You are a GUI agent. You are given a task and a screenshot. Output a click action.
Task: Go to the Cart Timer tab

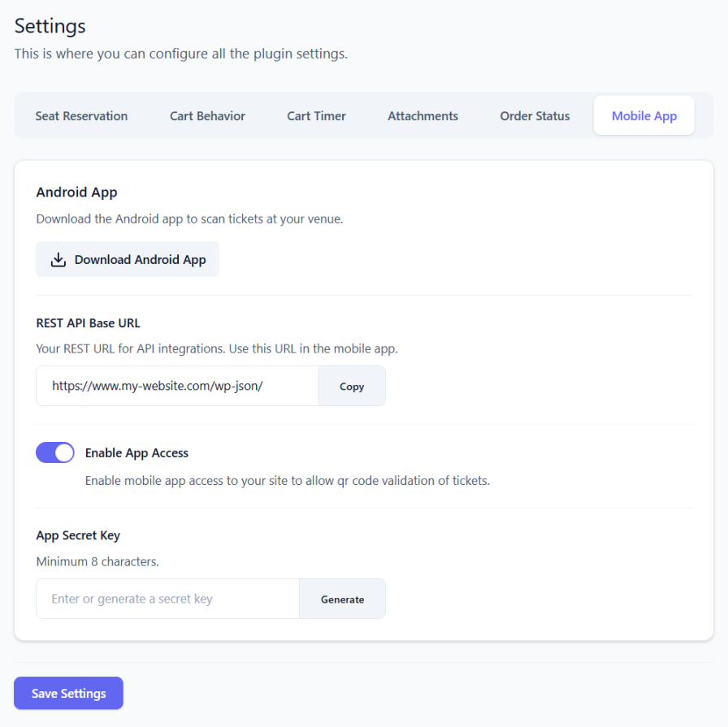(x=316, y=116)
